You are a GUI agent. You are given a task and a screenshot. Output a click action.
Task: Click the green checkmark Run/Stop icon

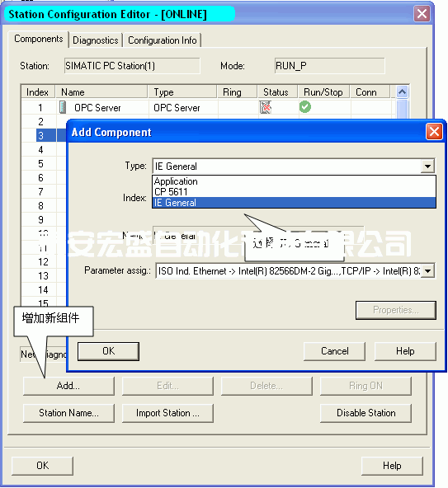click(305, 107)
